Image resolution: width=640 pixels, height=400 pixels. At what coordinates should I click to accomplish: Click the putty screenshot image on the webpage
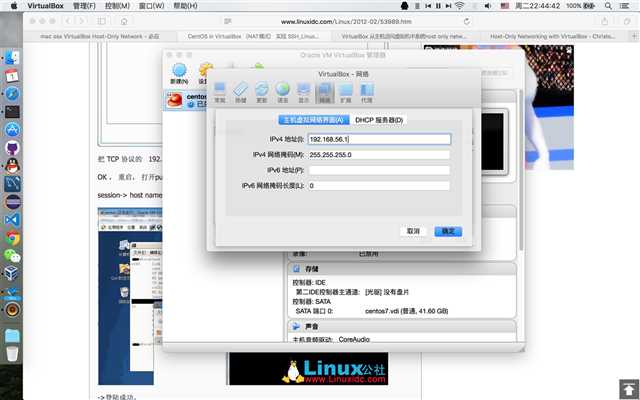(x=130, y=296)
